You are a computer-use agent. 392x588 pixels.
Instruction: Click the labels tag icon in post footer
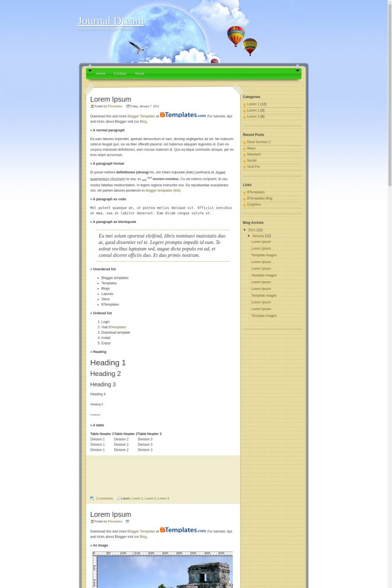click(x=119, y=498)
